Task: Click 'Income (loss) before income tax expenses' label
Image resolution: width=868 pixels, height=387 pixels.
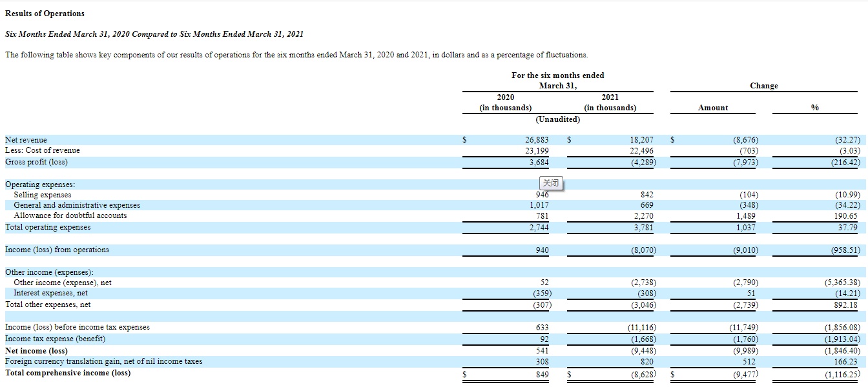Action: [x=77, y=327]
